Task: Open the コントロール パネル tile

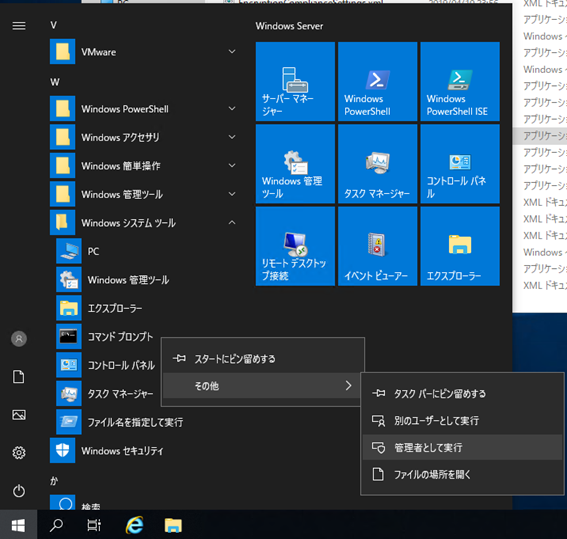Action: coord(460,164)
